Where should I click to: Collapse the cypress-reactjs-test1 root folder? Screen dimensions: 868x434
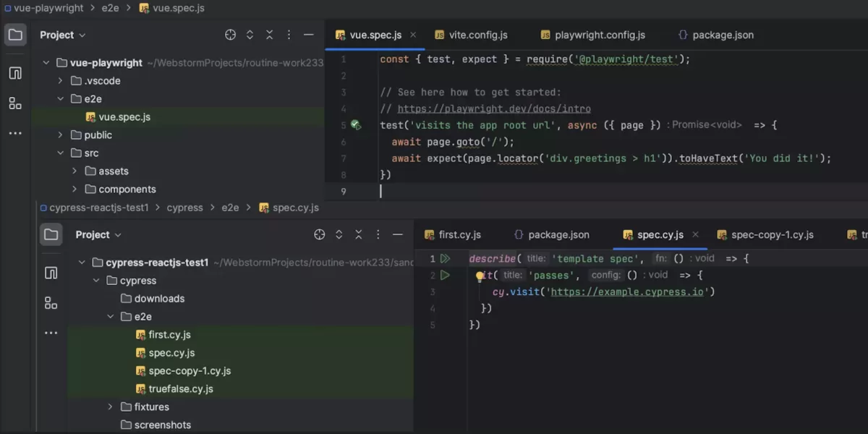pyautogui.click(x=82, y=263)
